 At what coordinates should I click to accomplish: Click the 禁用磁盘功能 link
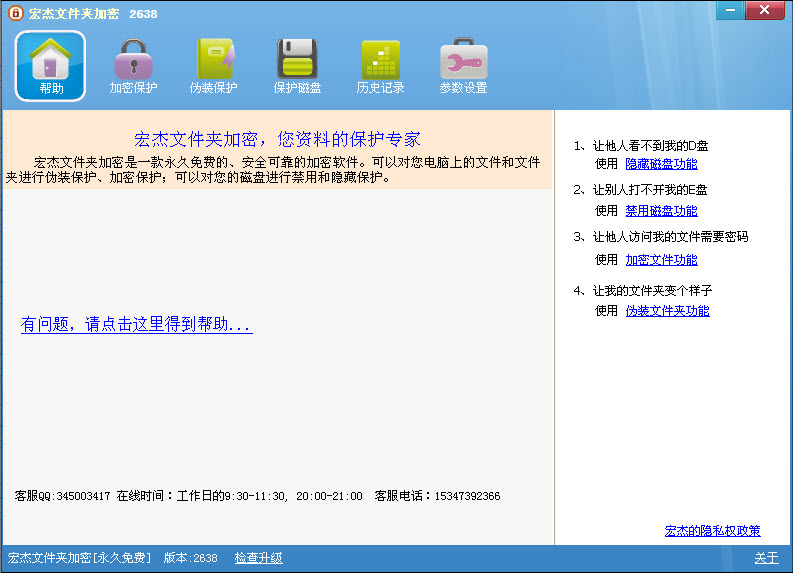[661, 210]
